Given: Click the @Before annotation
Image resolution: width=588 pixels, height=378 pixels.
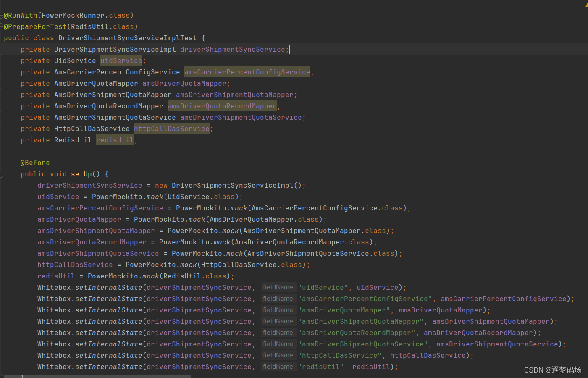Looking at the screenshot, I should [x=35, y=163].
